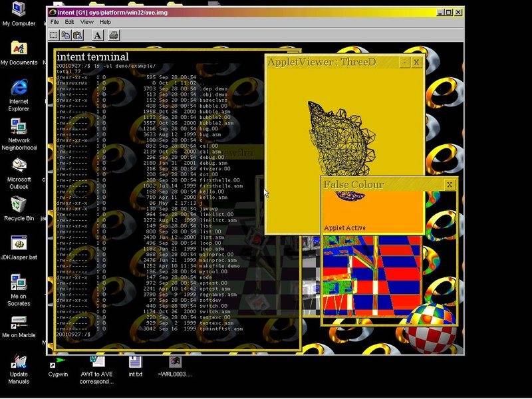Screen dimensions: 532x399
Task: Open the Edit menu
Action: (x=69, y=22)
